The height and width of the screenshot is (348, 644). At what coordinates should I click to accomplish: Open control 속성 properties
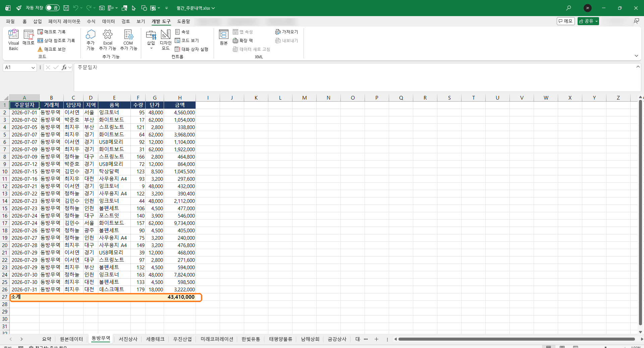tap(182, 32)
